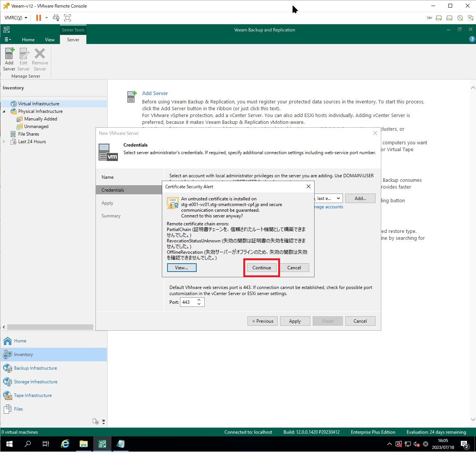Click taskbar volume icon
Image resolution: width=476 pixels, height=453 pixels.
pyautogui.click(x=416, y=444)
